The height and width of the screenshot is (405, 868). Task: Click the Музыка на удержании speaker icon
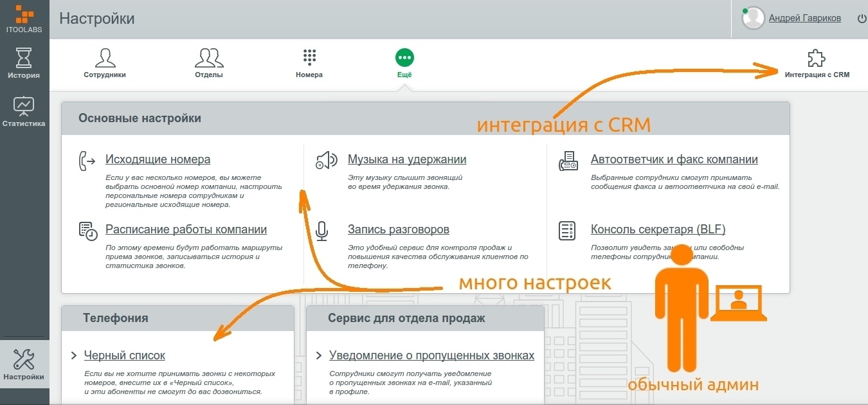[327, 161]
